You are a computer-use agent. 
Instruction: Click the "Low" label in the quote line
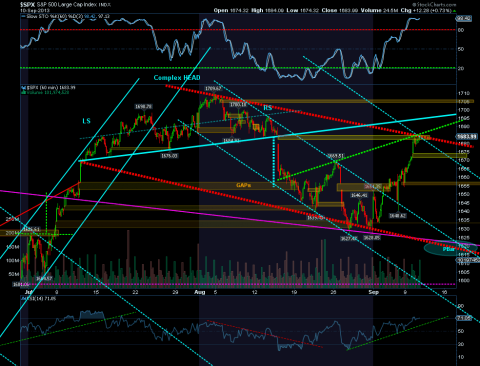point(292,10)
